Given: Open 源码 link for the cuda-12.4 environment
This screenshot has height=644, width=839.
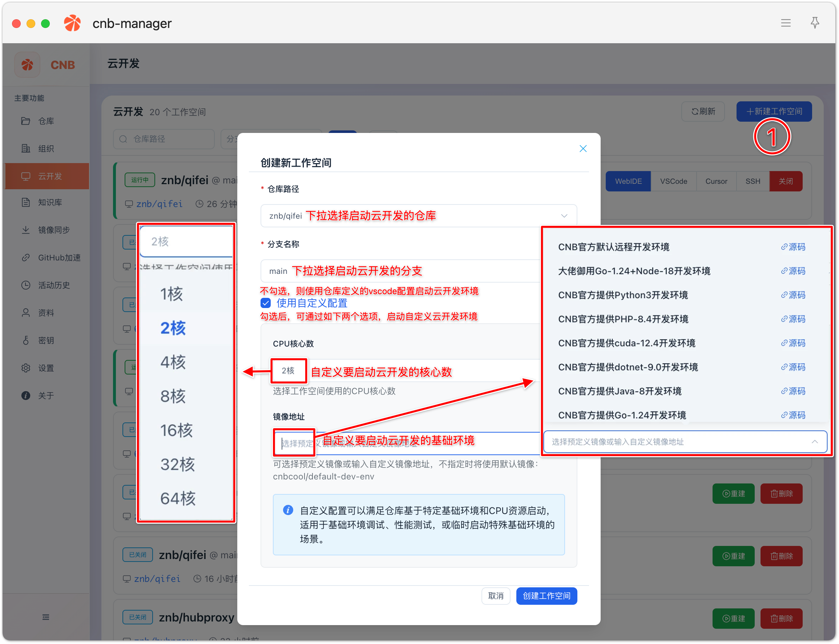Looking at the screenshot, I should (x=793, y=343).
